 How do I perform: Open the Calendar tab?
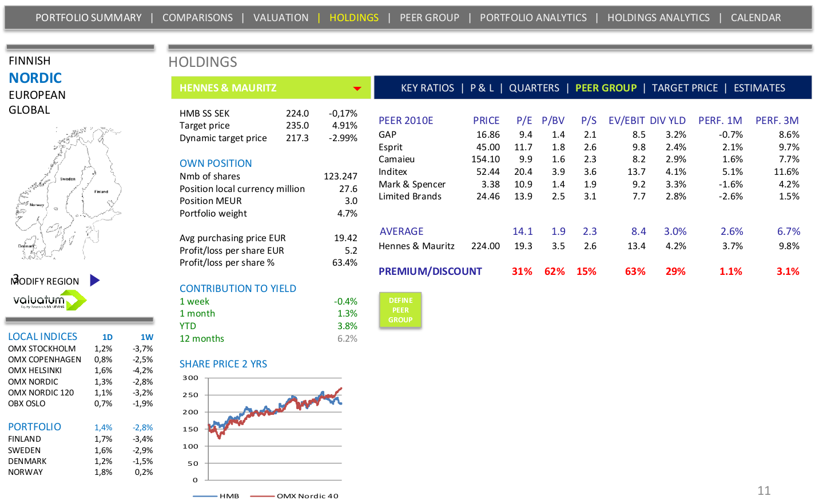point(756,18)
